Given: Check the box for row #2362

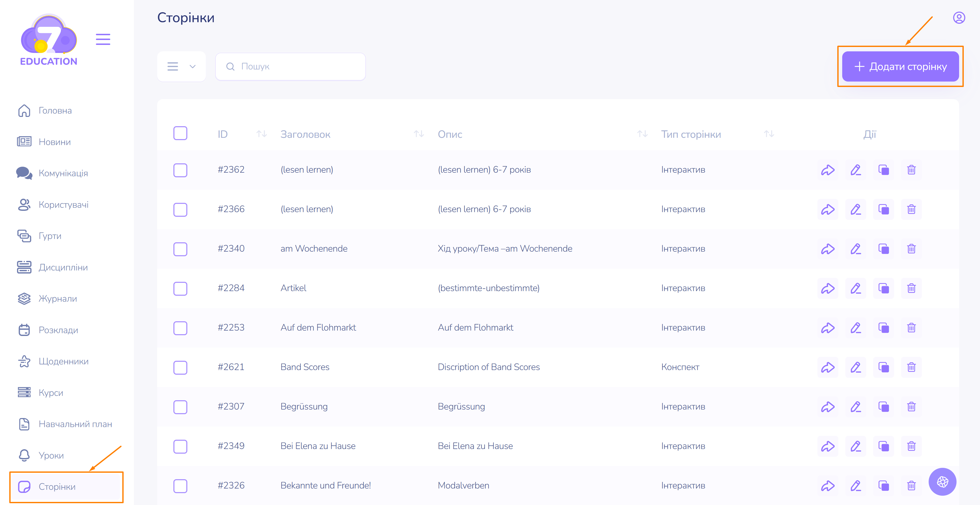Looking at the screenshot, I should (x=180, y=170).
